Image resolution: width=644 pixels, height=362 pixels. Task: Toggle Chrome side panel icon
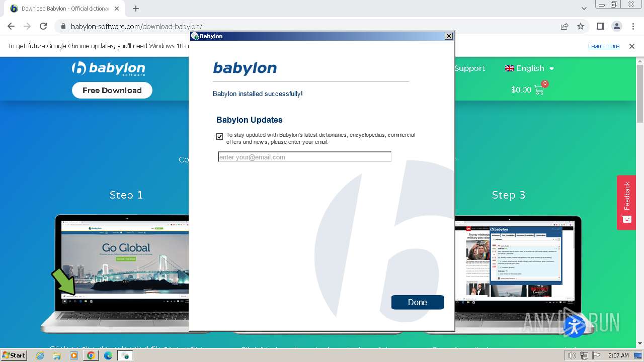click(600, 26)
